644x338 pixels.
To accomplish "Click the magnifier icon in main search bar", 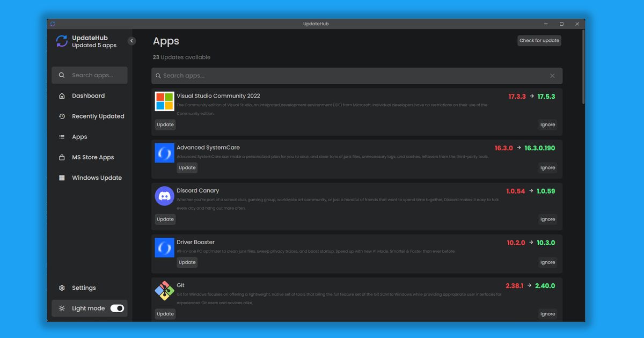I will click(x=158, y=76).
